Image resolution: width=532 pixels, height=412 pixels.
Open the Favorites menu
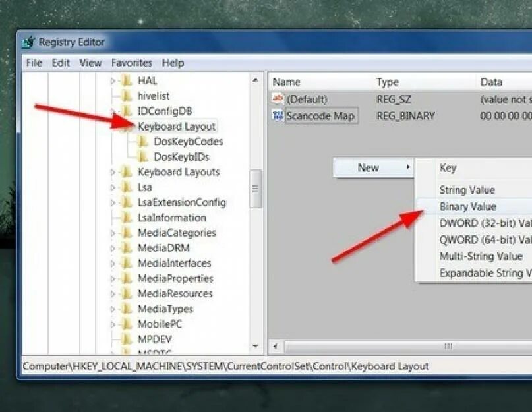coord(132,63)
